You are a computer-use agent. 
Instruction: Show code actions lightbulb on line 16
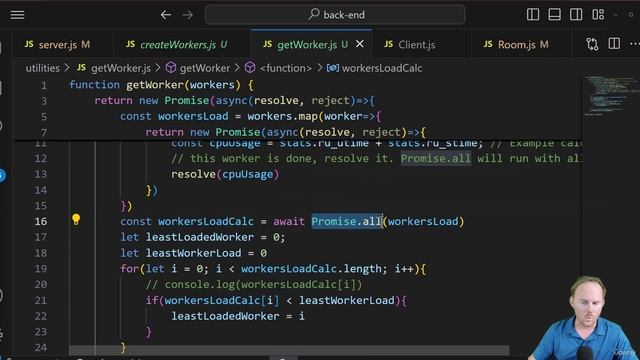pyautogui.click(x=76, y=220)
